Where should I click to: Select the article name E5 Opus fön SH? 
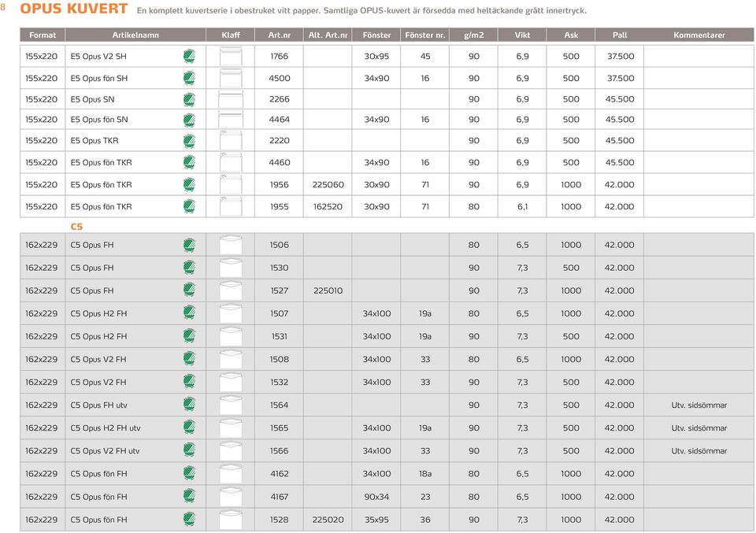[x=99, y=78]
